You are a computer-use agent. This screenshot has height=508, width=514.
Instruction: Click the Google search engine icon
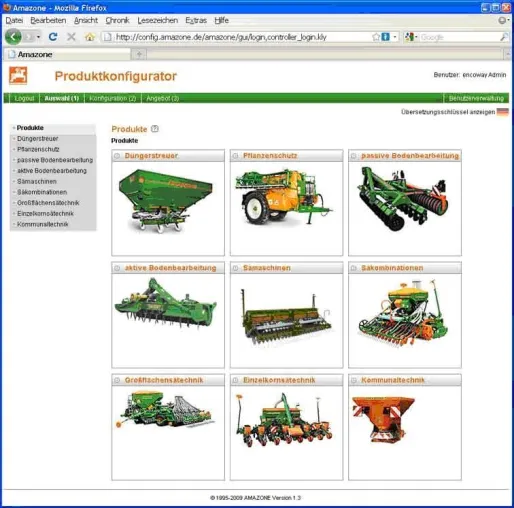click(409, 37)
